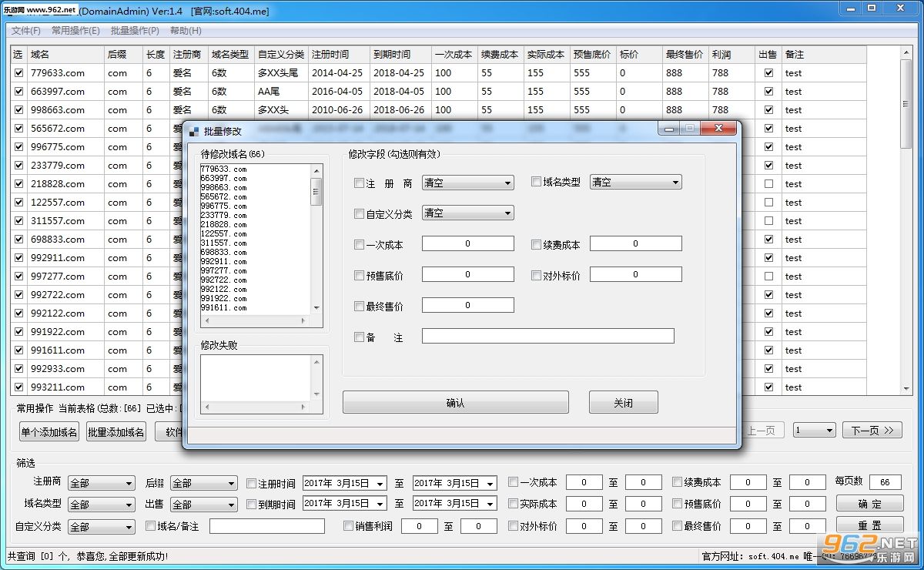Image resolution: width=924 pixels, height=570 pixels.
Task: Toggle the 域名/备注 filter checkbox
Action: (151, 526)
